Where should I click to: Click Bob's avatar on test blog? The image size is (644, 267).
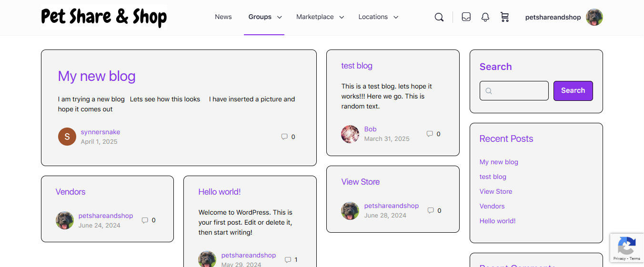[x=351, y=134]
